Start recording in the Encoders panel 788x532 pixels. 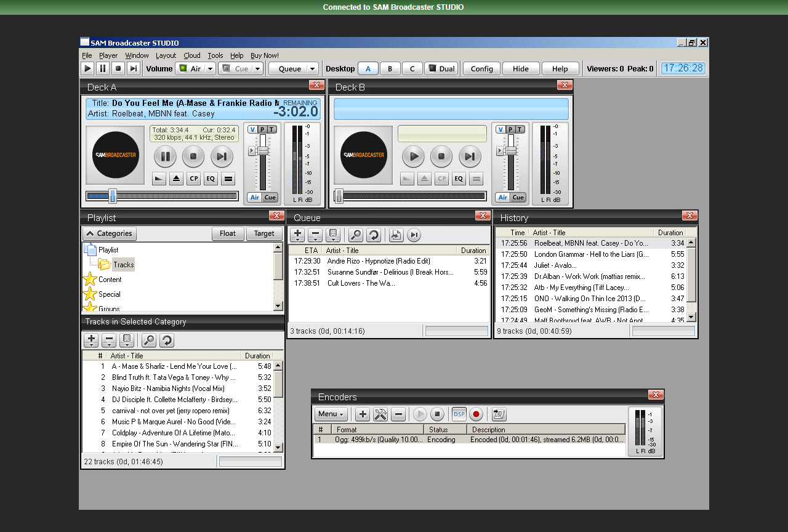(x=476, y=414)
